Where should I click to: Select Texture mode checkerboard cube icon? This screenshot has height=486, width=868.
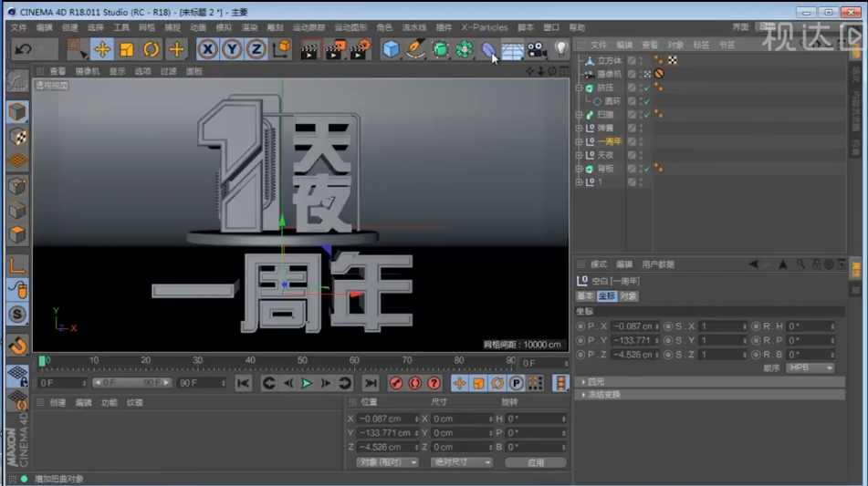[x=17, y=137]
